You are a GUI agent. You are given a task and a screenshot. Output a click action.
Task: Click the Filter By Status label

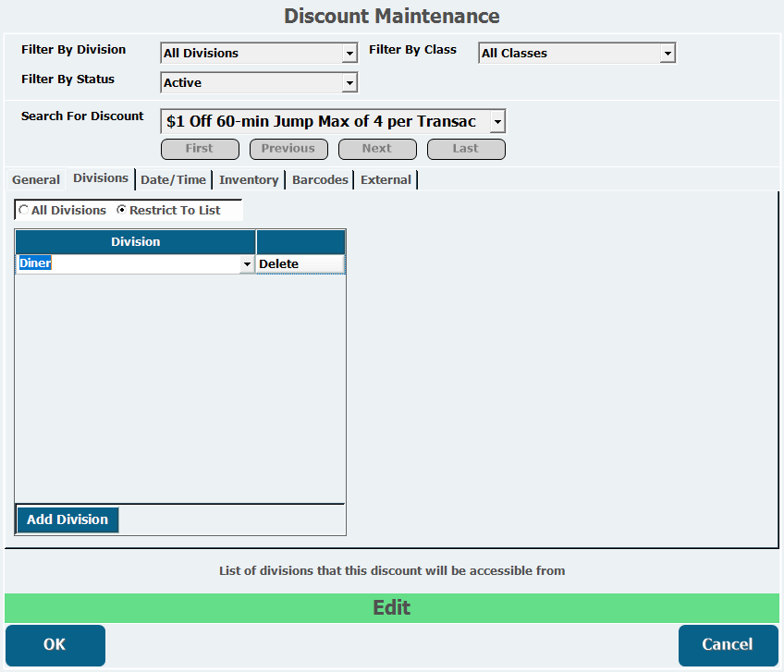(67, 79)
